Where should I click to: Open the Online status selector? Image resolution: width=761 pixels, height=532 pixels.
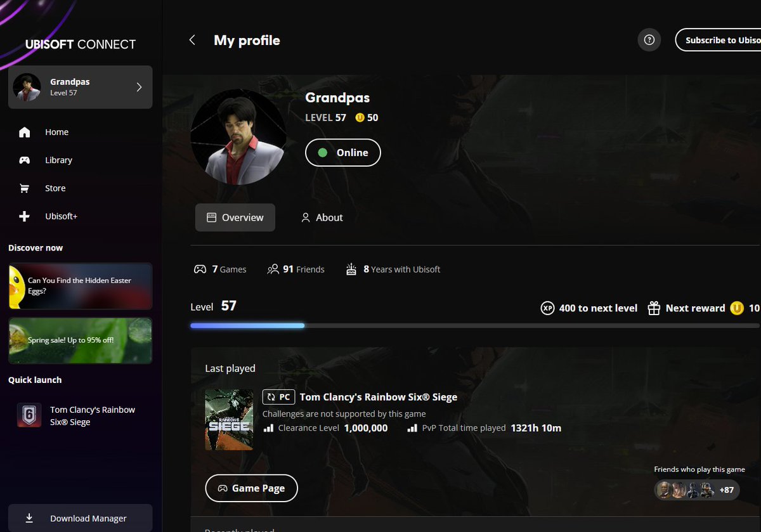(x=343, y=153)
